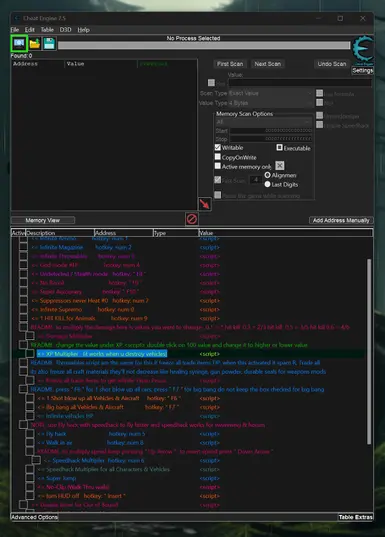Open the D3D menu
The image size is (385, 537).
(65, 30)
